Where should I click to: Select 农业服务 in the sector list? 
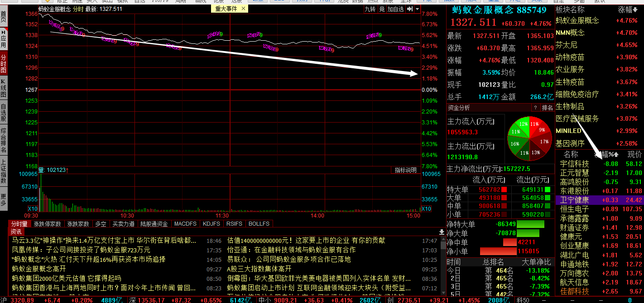[x=570, y=70]
